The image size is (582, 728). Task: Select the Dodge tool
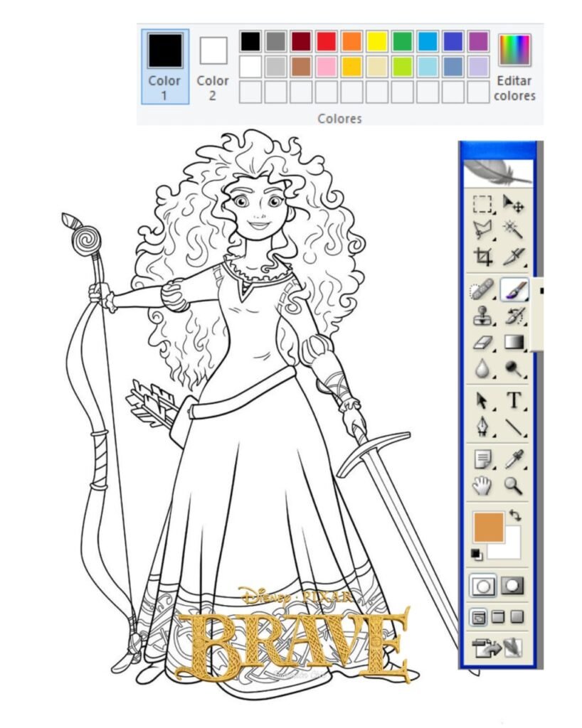(514, 369)
